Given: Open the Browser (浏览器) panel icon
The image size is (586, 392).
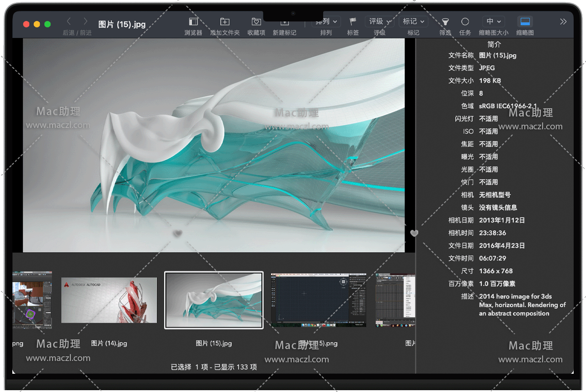Looking at the screenshot, I should pos(193,22).
